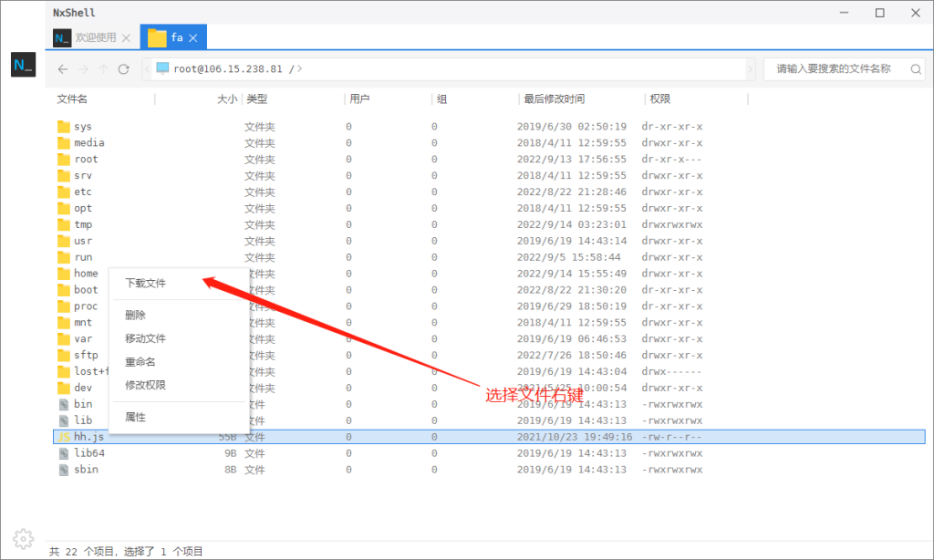The height and width of the screenshot is (560, 934).
Task: Select the NxShell session icon in left sidebar
Action: pyautogui.click(x=22, y=65)
